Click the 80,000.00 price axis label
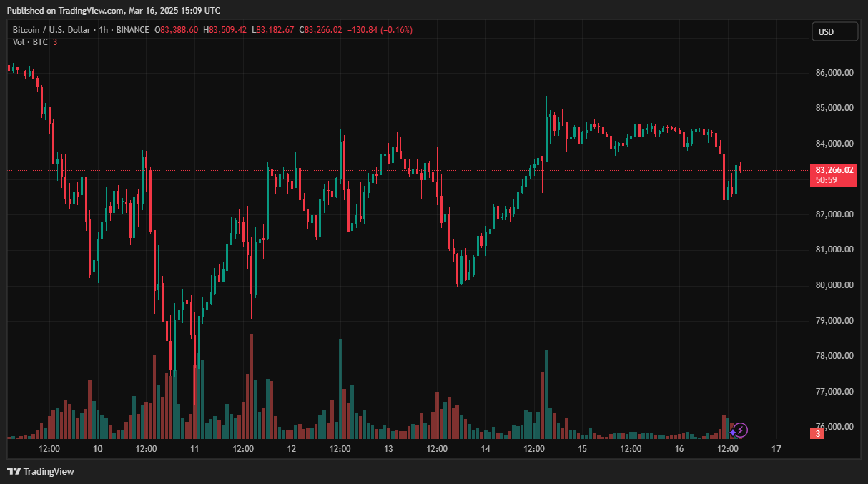868x484 pixels. coord(833,285)
